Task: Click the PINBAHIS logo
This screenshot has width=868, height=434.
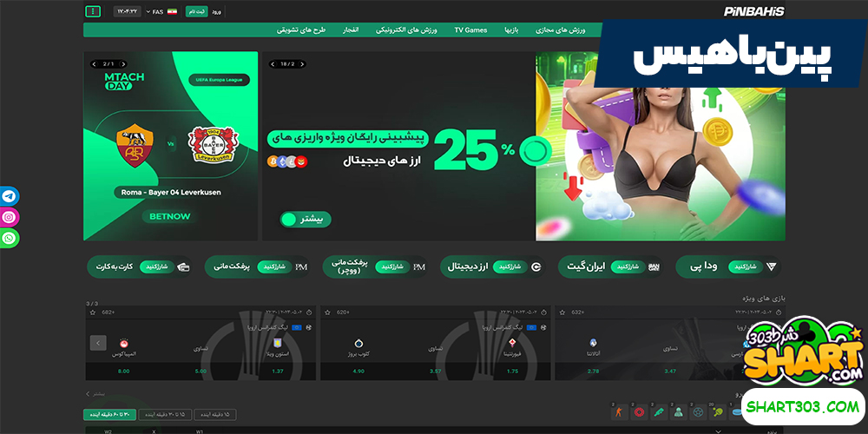Action: click(754, 11)
